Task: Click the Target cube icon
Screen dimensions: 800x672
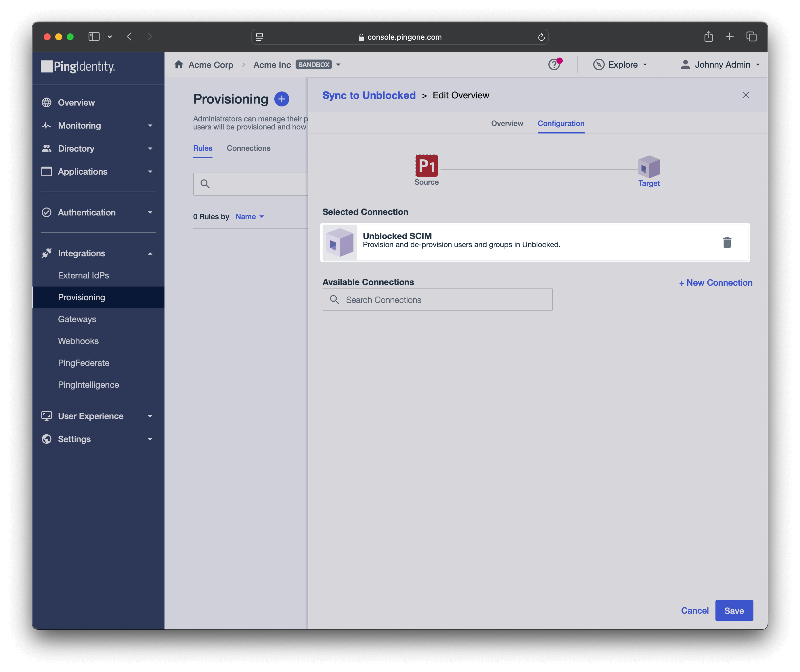Action: click(649, 167)
